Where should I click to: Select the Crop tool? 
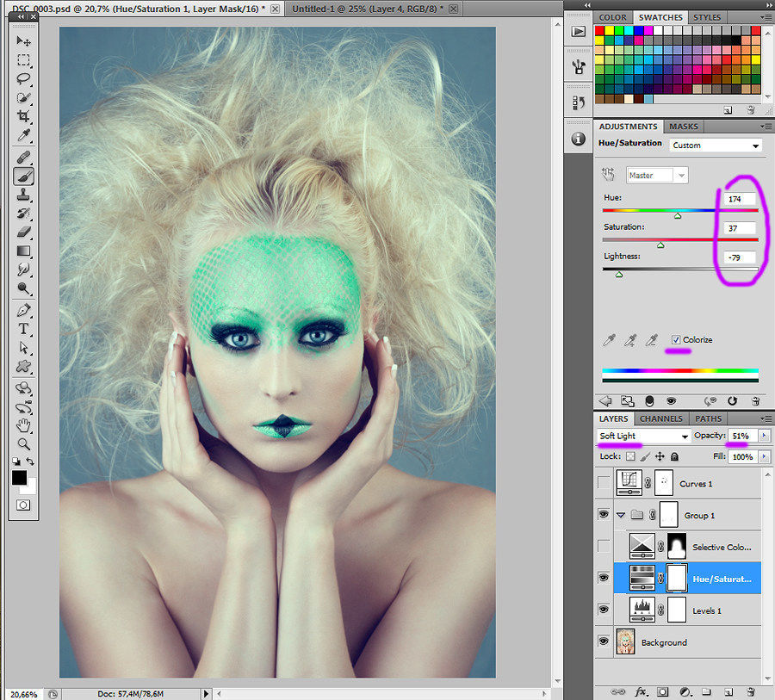[23, 117]
